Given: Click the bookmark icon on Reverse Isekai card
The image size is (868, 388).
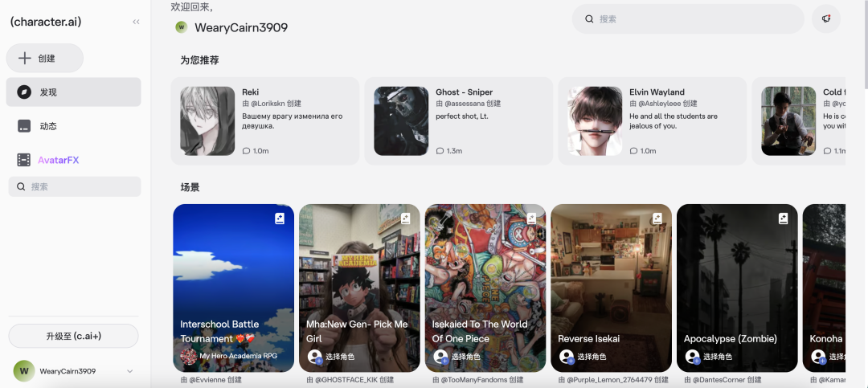Looking at the screenshot, I should [x=657, y=219].
